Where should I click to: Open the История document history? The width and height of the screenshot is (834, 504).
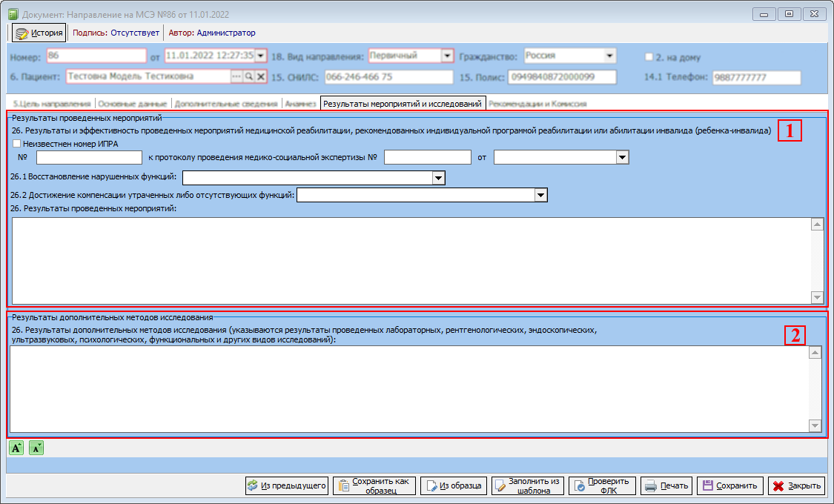click(x=39, y=33)
